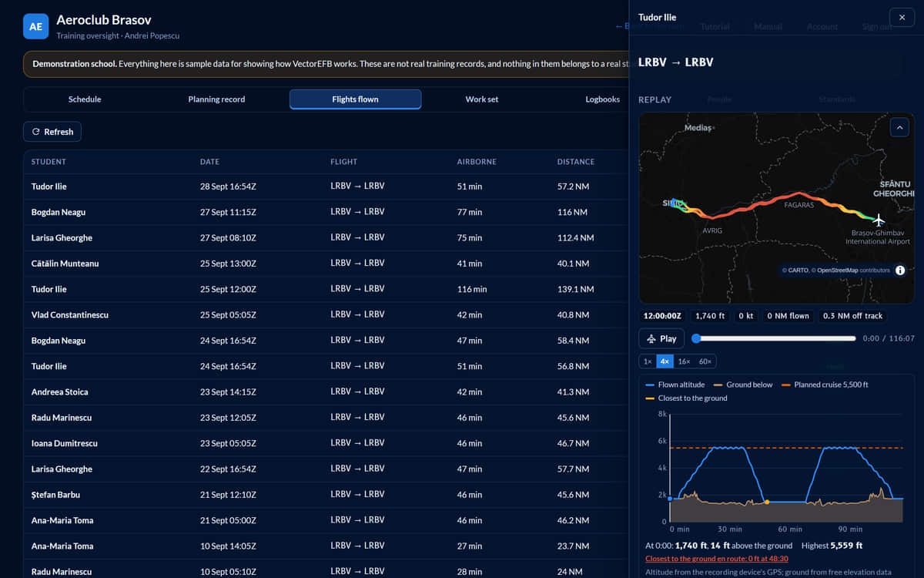Click the 139.1 NM distance cell
Viewport: 924px width, 578px height.
[x=576, y=289]
